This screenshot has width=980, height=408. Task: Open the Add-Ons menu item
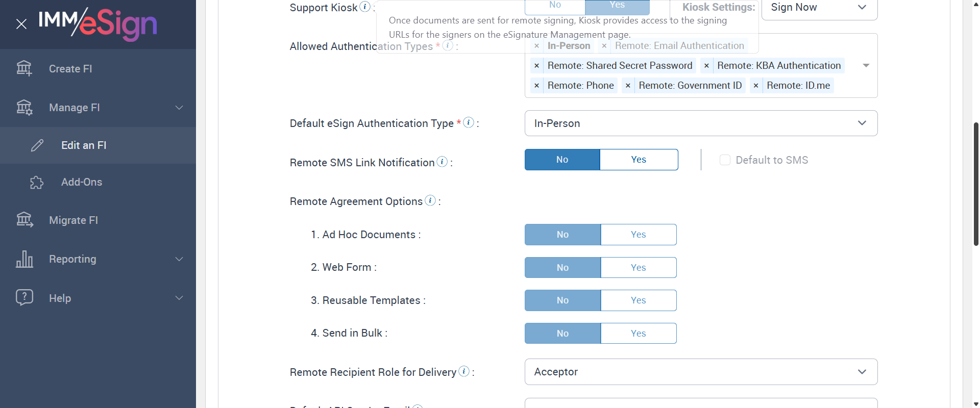pos(82,182)
